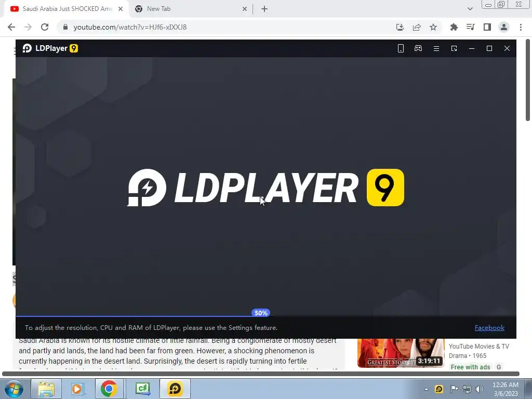
Task: Click the Greatest Story video thumbnail
Action: coord(401,353)
